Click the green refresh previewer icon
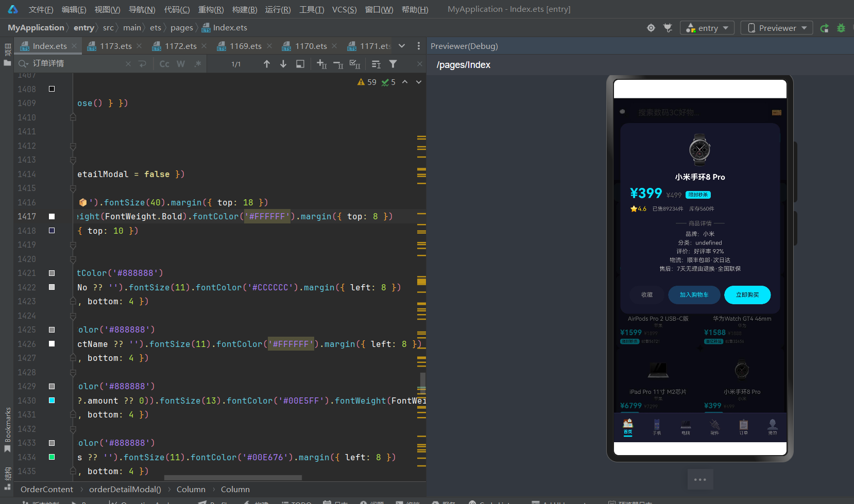854x504 pixels. 824,28
